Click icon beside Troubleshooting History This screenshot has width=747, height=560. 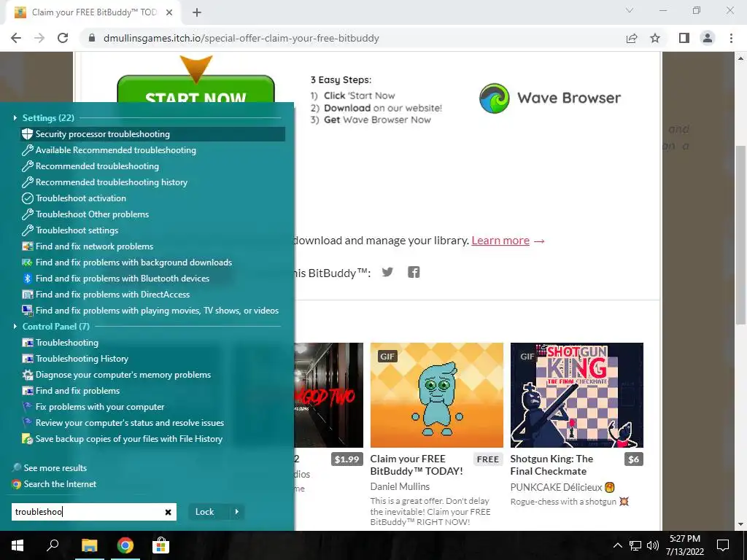(27, 359)
